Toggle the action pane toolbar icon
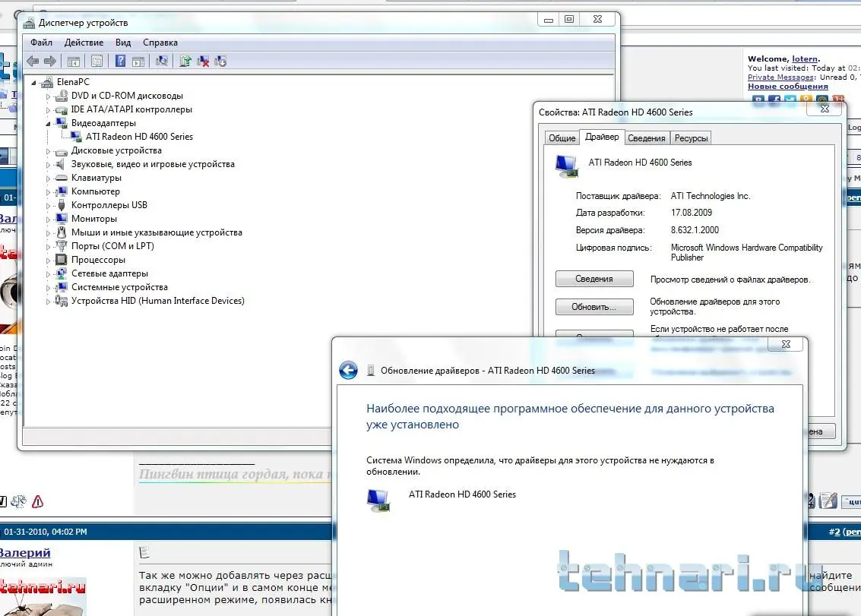The width and height of the screenshot is (861, 616). click(138, 62)
